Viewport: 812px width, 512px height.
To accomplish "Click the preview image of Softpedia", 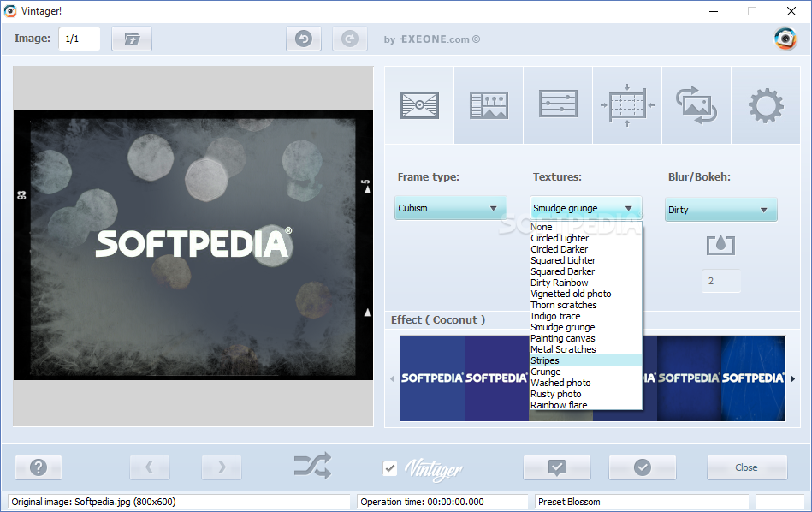I will pyautogui.click(x=193, y=245).
